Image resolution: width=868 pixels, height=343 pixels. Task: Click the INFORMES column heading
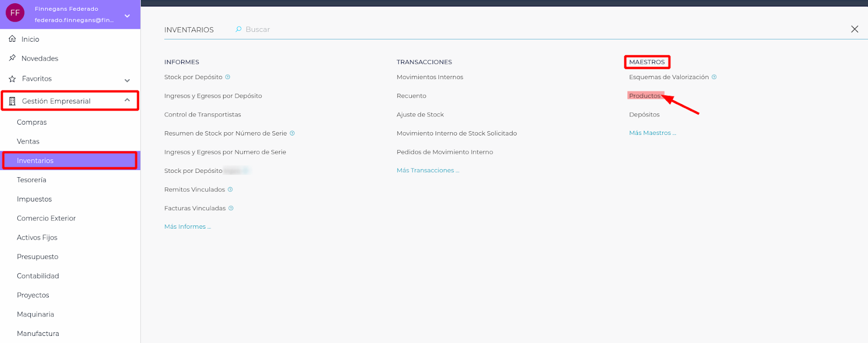pos(182,62)
